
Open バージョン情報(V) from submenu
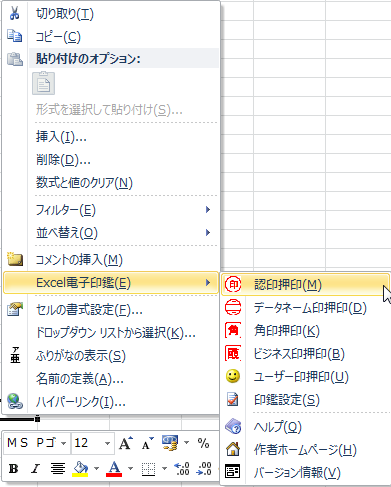(305, 472)
